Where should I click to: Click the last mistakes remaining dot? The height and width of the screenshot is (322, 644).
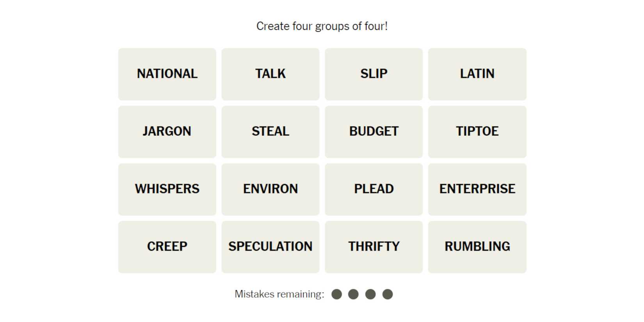pos(387,294)
